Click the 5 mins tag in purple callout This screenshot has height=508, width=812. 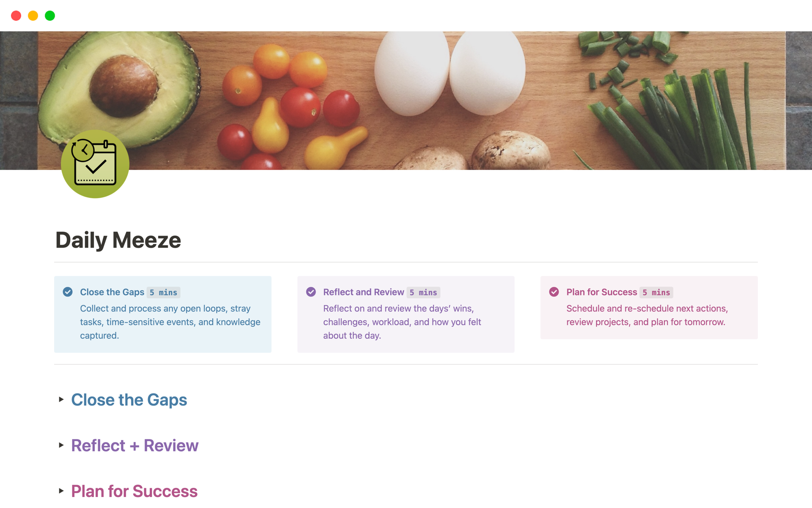(x=423, y=293)
